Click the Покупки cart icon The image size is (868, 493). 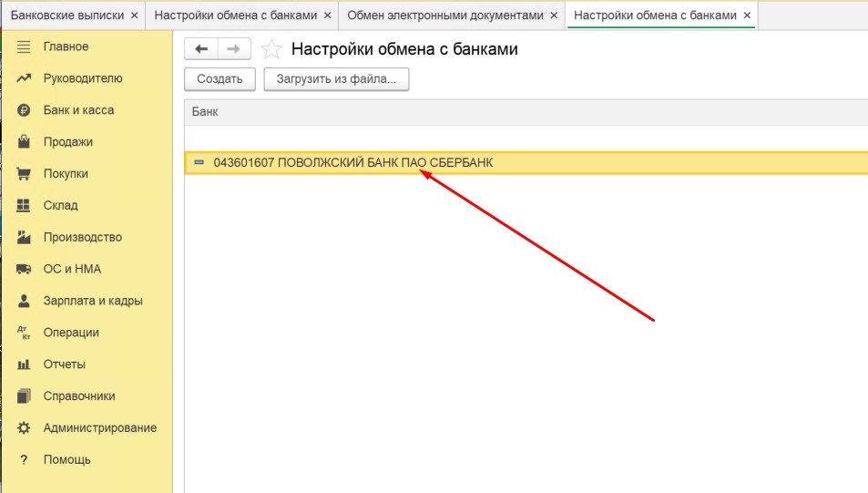[24, 174]
